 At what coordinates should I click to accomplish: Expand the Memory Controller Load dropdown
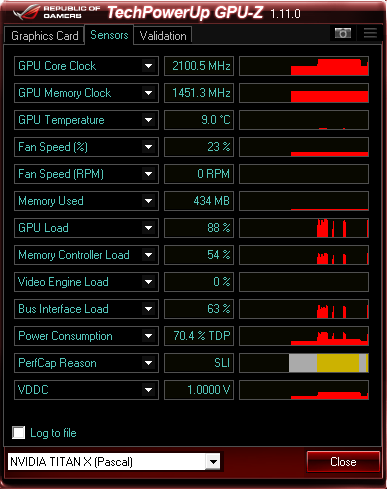pyautogui.click(x=148, y=255)
